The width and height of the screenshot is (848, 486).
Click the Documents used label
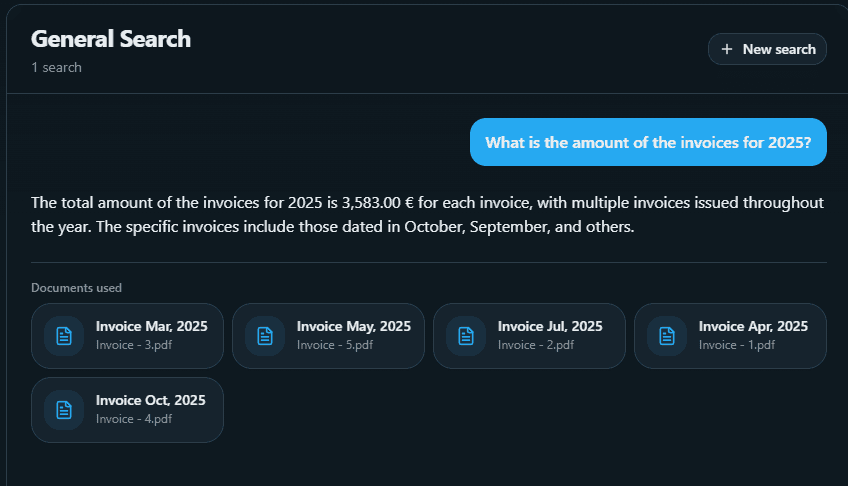[76, 288]
